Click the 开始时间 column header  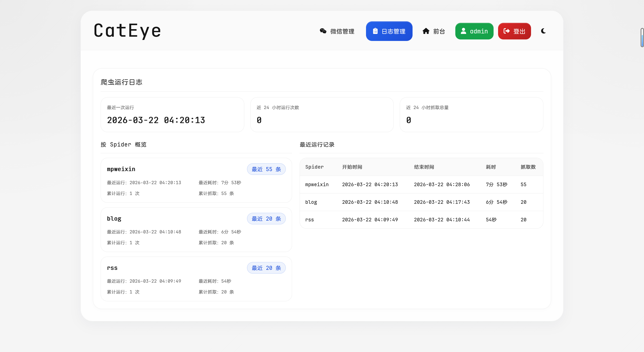click(x=352, y=167)
